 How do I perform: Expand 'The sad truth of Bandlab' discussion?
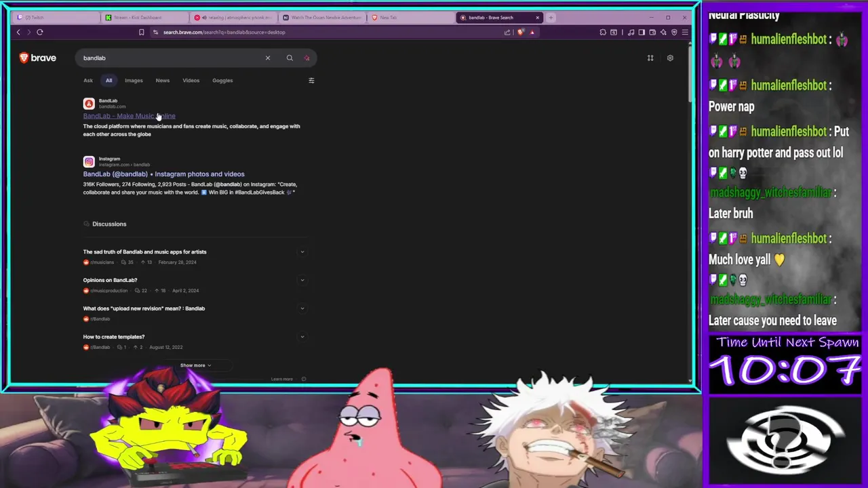coord(302,252)
